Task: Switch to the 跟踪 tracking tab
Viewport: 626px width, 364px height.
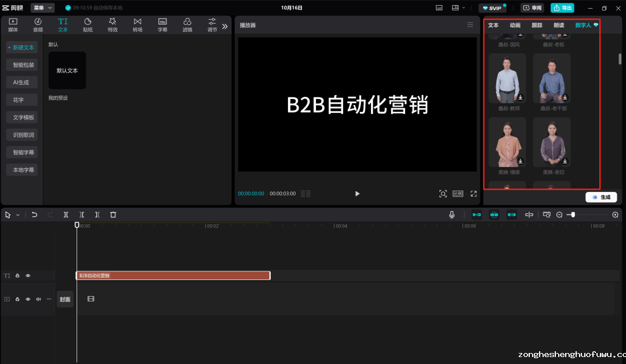Action: coord(537,25)
